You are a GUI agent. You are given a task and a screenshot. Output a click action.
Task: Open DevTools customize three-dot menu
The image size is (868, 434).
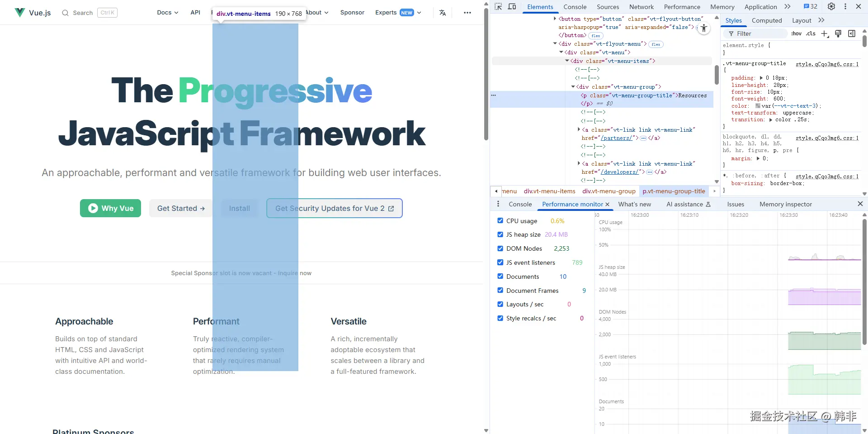click(x=845, y=6)
